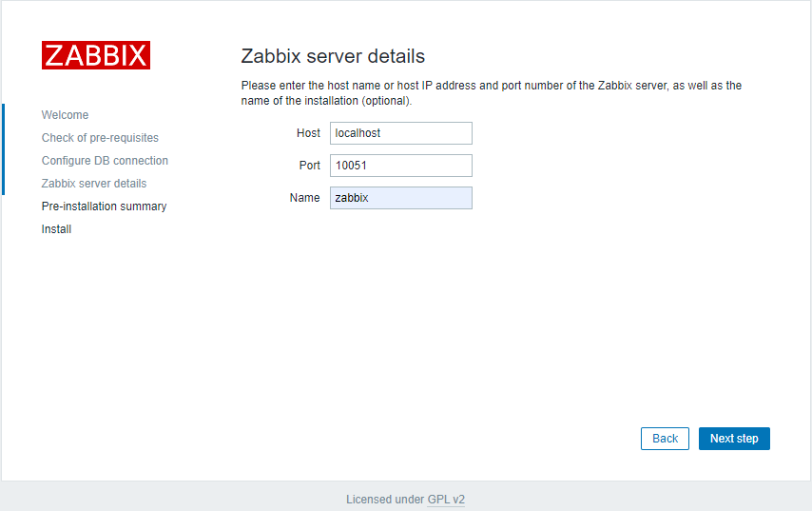Edit the installation Name field

pyautogui.click(x=400, y=198)
